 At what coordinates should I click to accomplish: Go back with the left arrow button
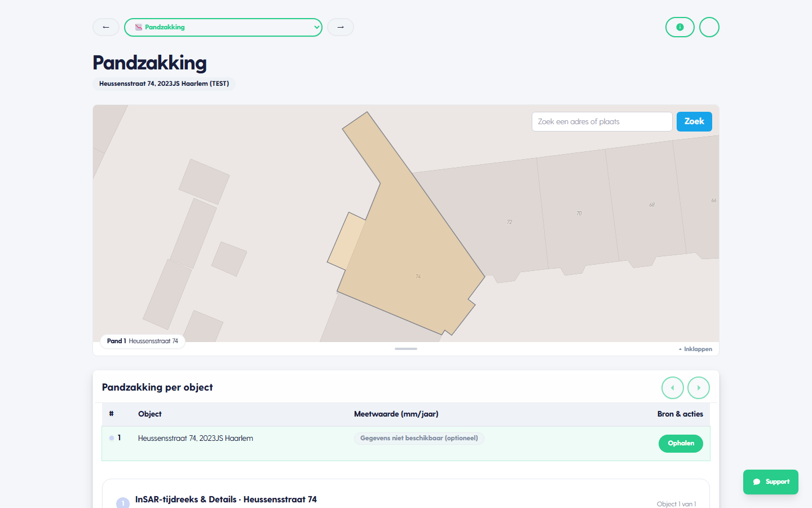click(106, 27)
